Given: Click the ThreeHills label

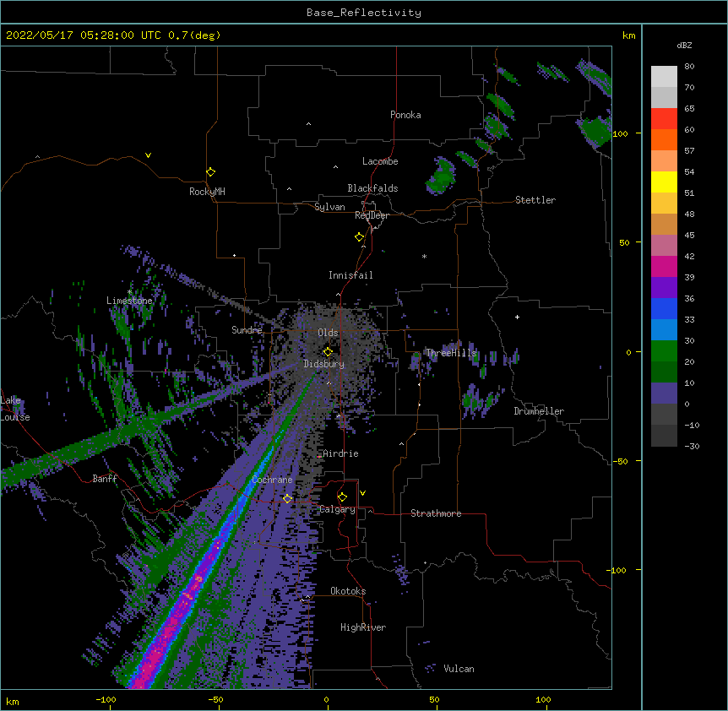Looking at the screenshot, I should point(451,353).
